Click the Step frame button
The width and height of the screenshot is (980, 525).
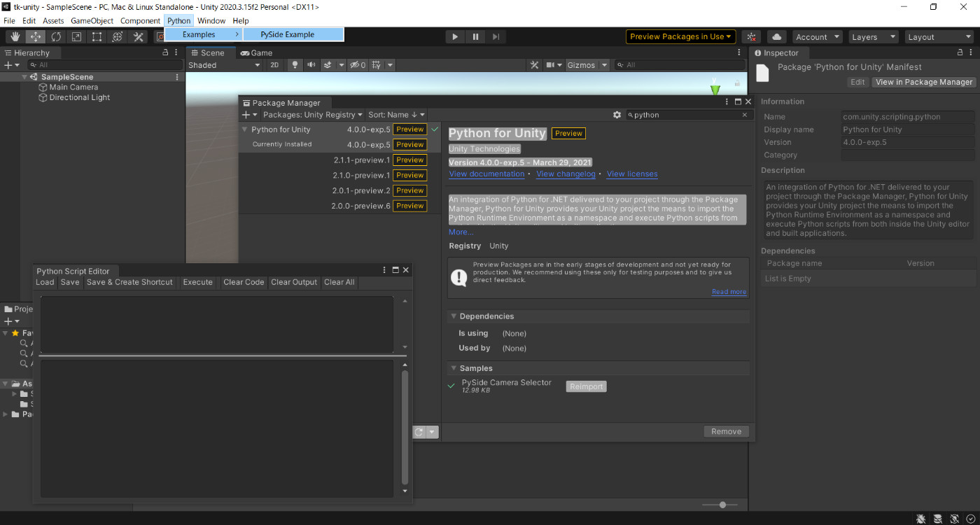point(496,37)
